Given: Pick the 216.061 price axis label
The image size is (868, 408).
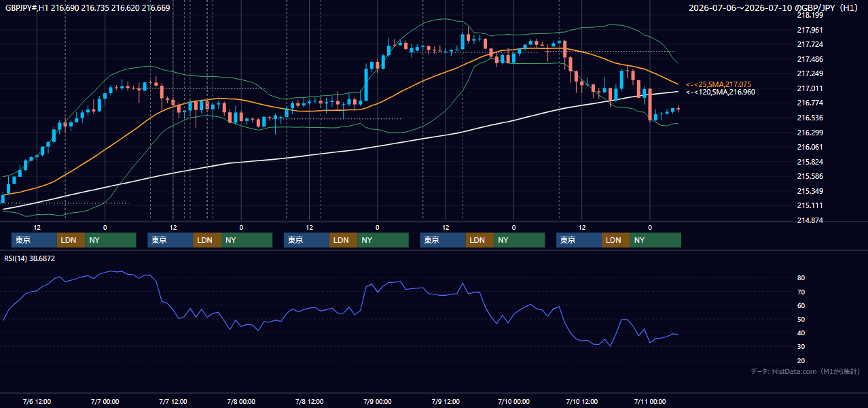Looking at the screenshot, I should (810, 147).
